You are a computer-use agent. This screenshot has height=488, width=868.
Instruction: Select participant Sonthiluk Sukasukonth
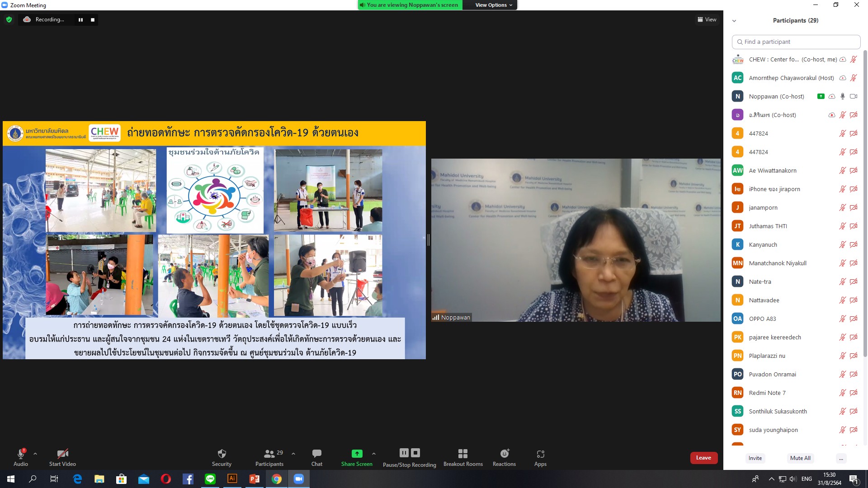click(795, 411)
